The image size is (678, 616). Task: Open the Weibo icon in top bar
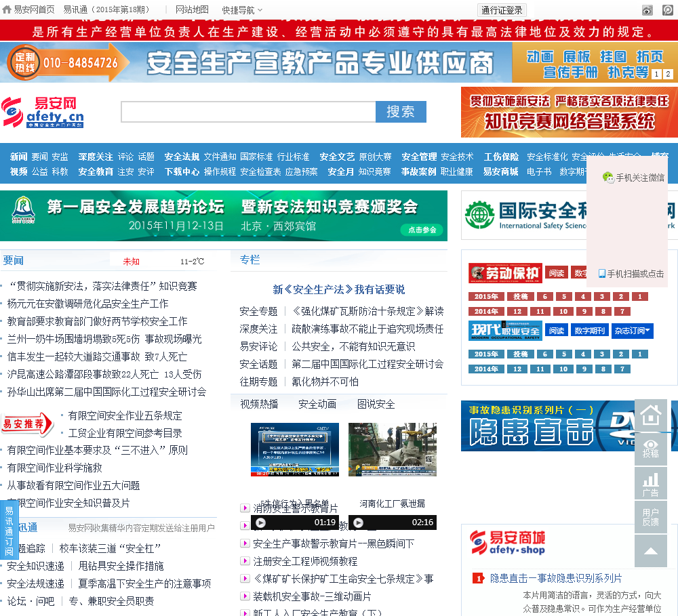pyautogui.click(x=647, y=10)
